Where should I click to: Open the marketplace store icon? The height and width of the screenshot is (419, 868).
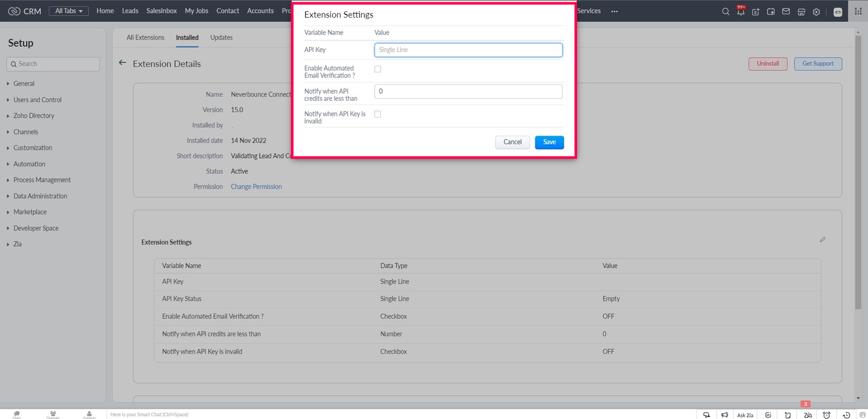click(801, 11)
